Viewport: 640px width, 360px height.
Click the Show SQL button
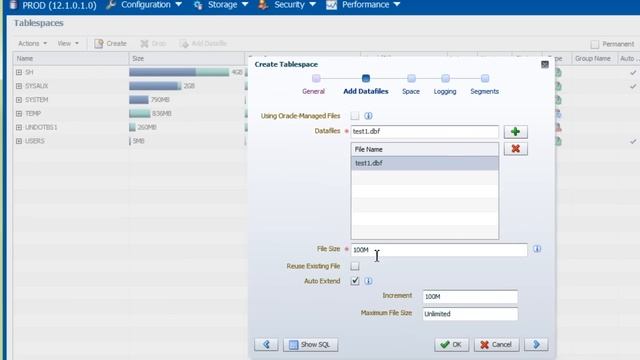tap(311, 344)
